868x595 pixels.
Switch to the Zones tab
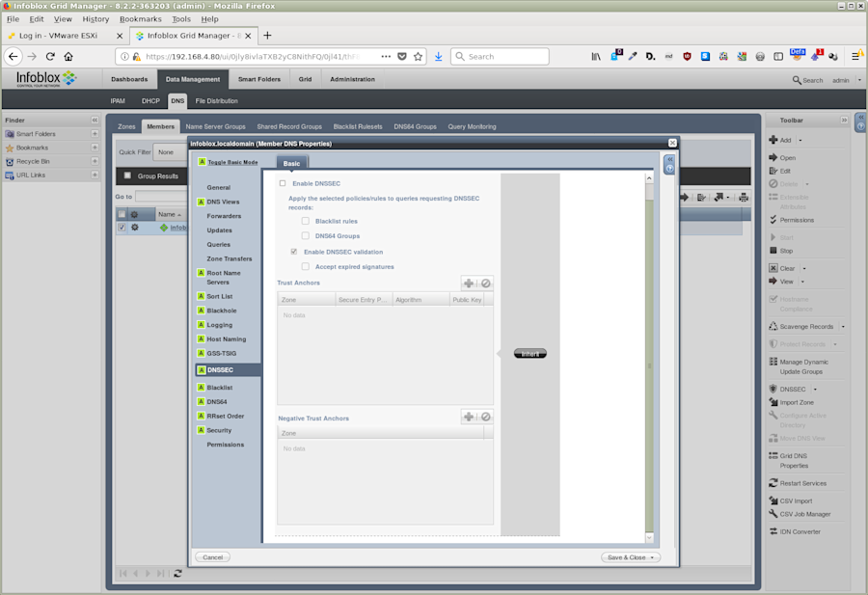click(126, 126)
